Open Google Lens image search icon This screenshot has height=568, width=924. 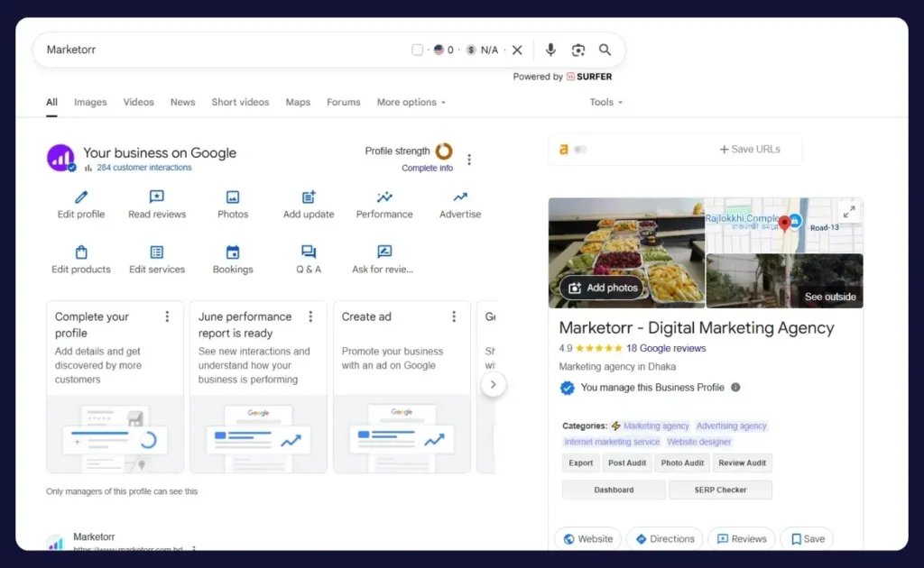click(x=578, y=50)
